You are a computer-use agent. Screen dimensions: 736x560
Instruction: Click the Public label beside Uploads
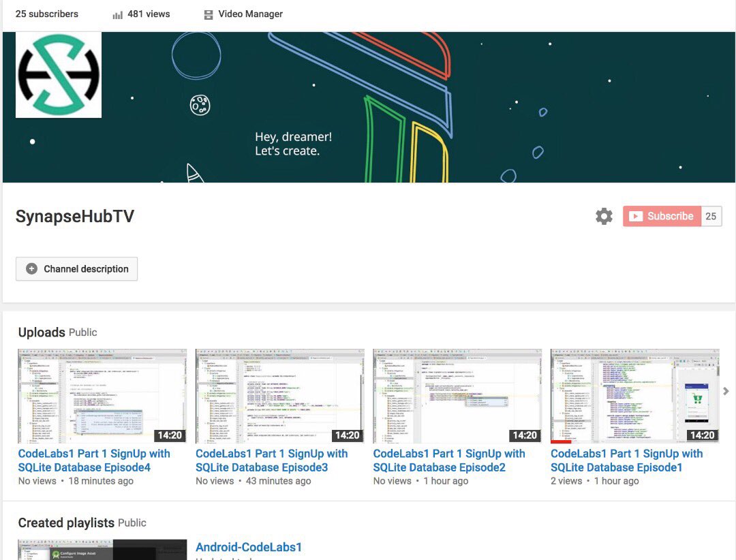[83, 332]
